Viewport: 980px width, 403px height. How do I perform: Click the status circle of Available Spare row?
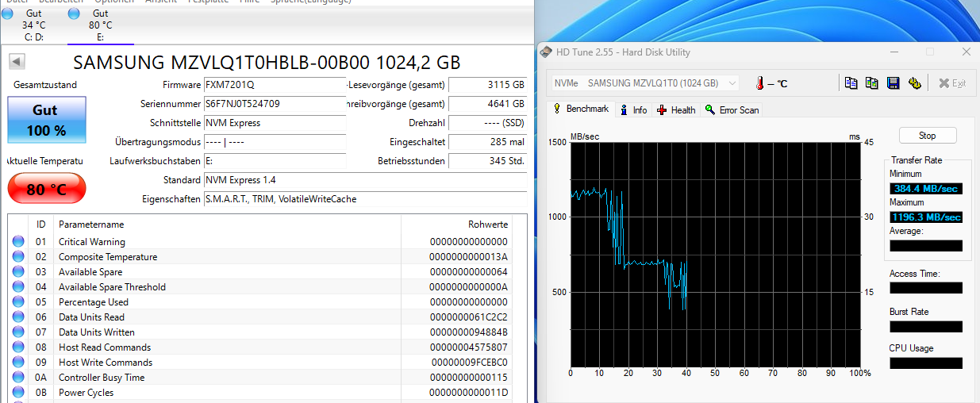click(18, 272)
